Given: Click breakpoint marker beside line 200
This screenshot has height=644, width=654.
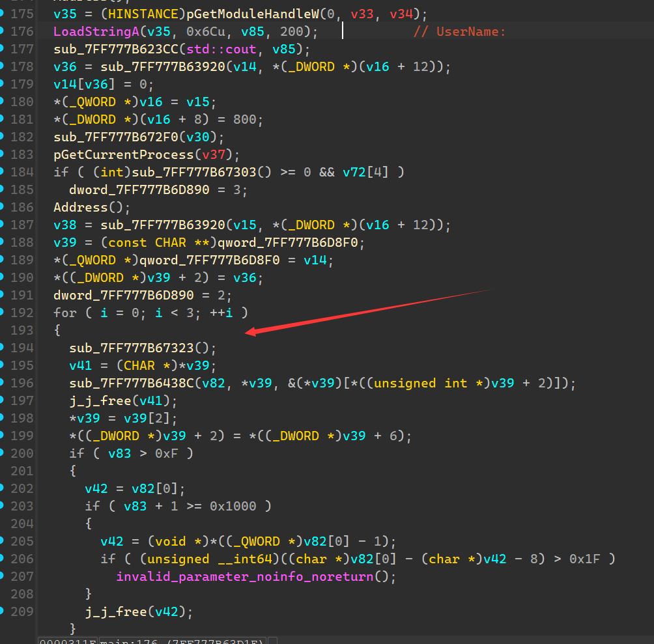Looking at the screenshot, I should point(3,453).
